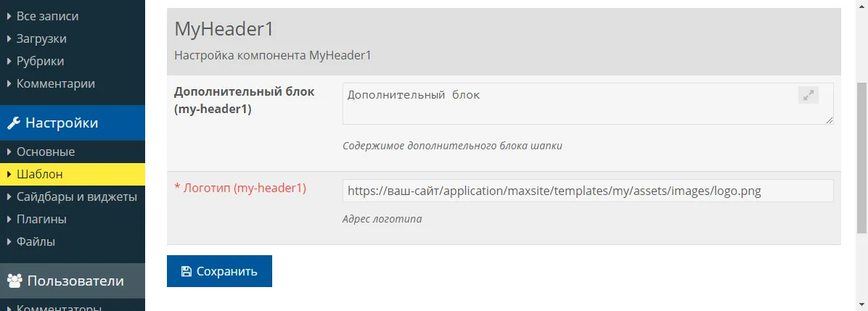Go to the Рубрики section
Viewport: 868px width, 311px height.
[40, 61]
